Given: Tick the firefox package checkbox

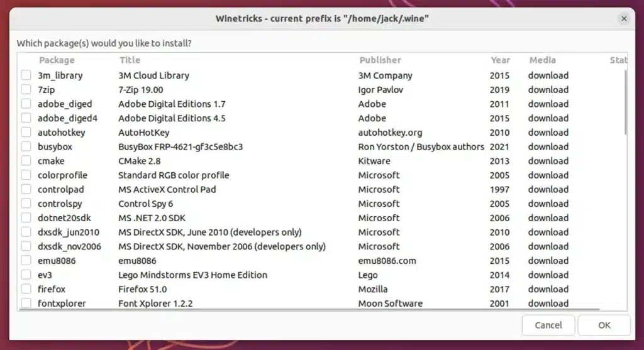Looking at the screenshot, I should click(x=26, y=289).
